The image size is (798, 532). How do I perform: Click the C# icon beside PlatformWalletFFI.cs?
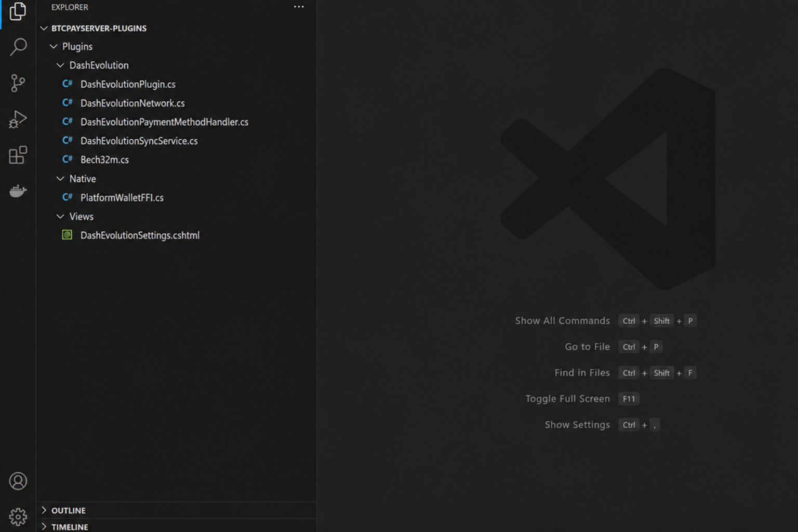[x=68, y=197]
